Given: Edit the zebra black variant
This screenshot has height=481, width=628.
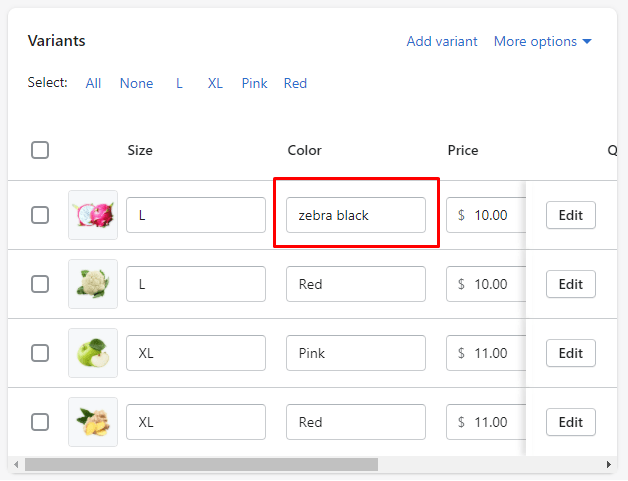Looking at the screenshot, I should click(x=570, y=215).
